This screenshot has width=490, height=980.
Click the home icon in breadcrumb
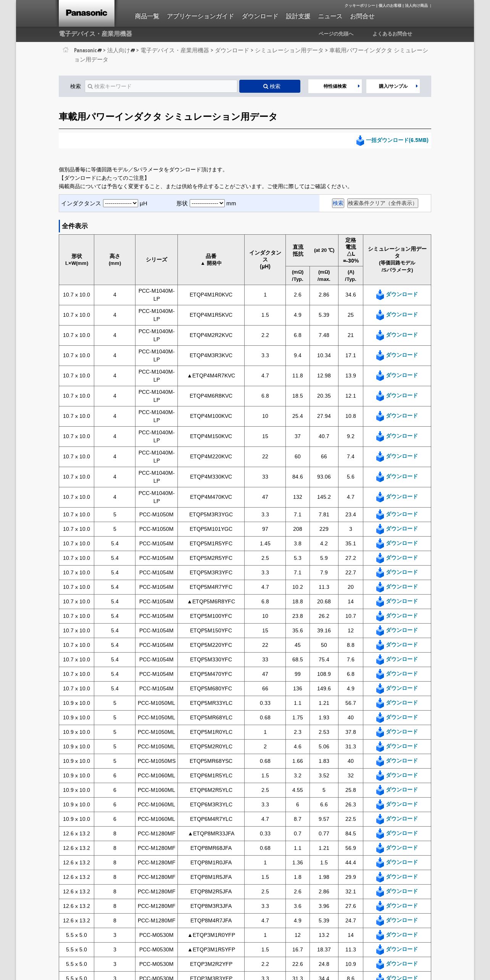66,50
